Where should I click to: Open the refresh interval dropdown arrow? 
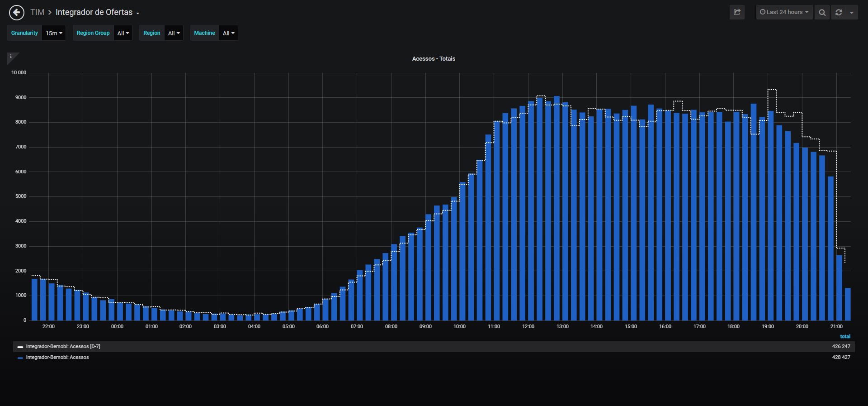pyautogui.click(x=852, y=12)
